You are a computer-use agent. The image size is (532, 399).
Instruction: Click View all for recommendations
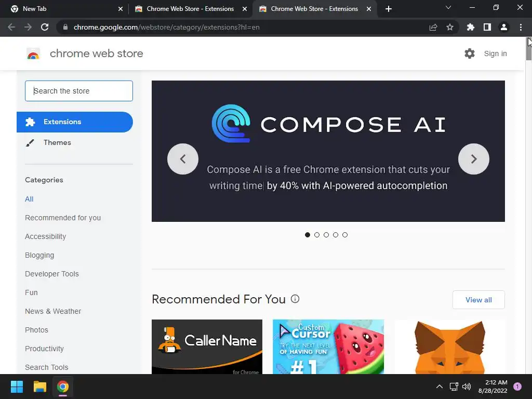(x=478, y=300)
